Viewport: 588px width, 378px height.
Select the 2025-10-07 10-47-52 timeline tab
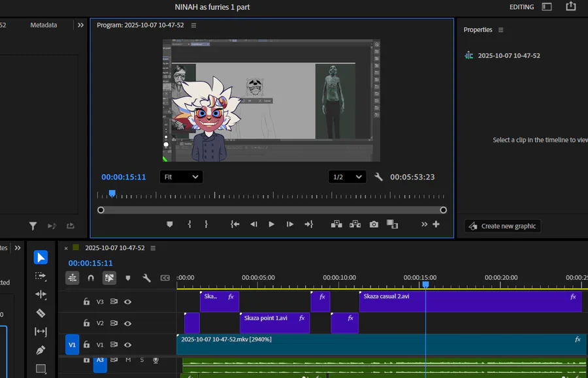coord(115,248)
